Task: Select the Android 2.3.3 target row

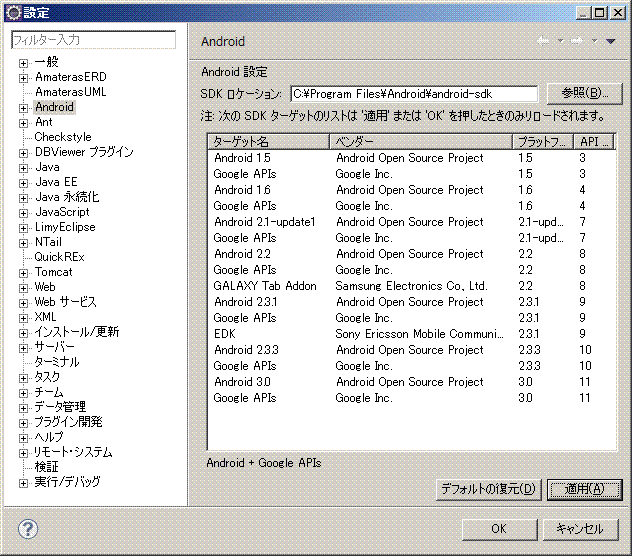Action: (x=412, y=350)
